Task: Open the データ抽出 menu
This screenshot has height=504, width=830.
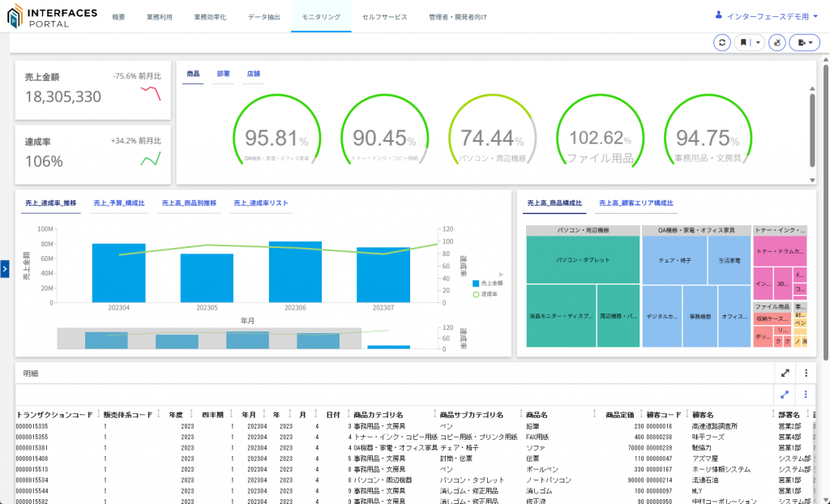Action: [264, 17]
